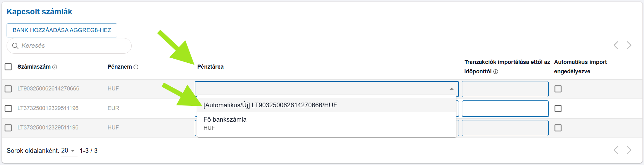The height and width of the screenshot is (165, 644).
Task: Open rows-per-page dropdown showing 20
Action: 69,151
